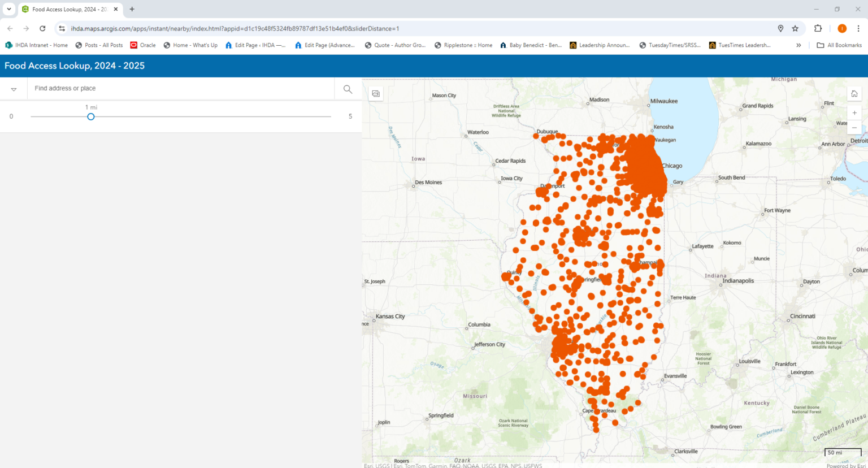Open the basemap gallery icon on the map
The width and height of the screenshot is (868, 468).
(x=376, y=93)
